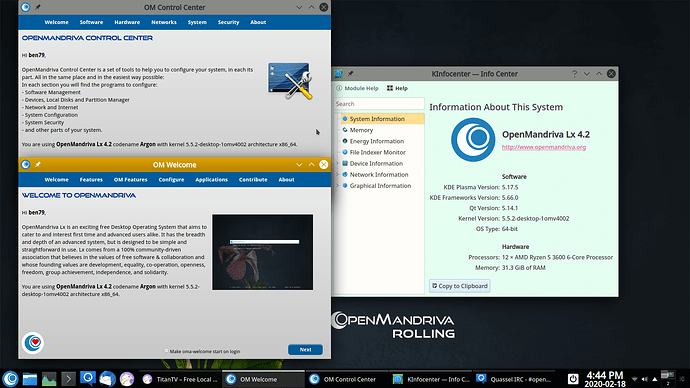Open the Hardware tab in OM Control Center
This screenshot has width=690, height=388.
127,22
